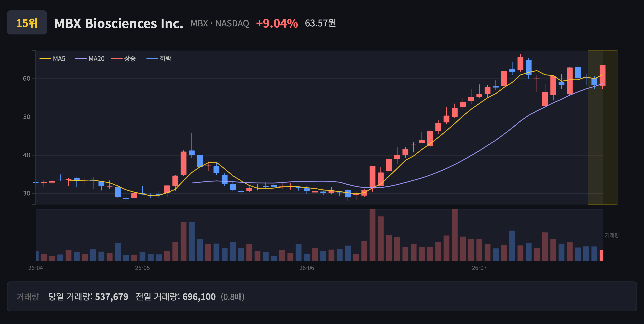
Task: Click the bright red latest volume bar
Action: (x=601, y=255)
